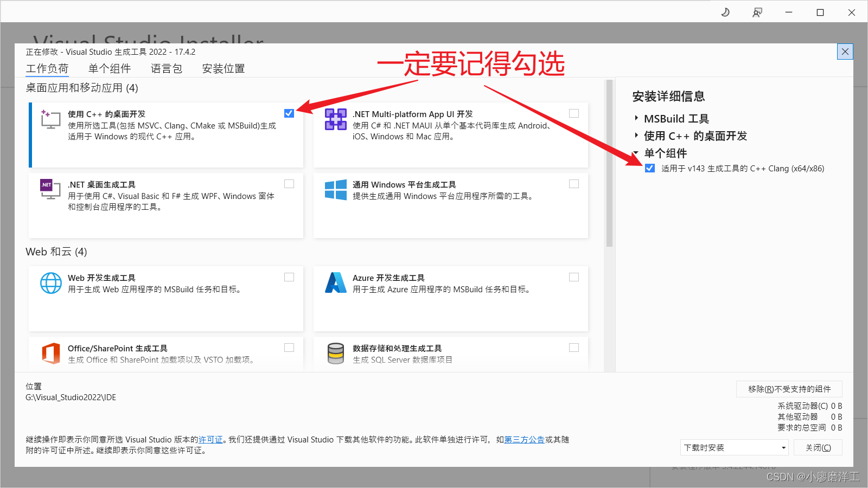868x488 pixels.
Task: Expand the MSBuild 工具 node
Action: tap(636, 118)
